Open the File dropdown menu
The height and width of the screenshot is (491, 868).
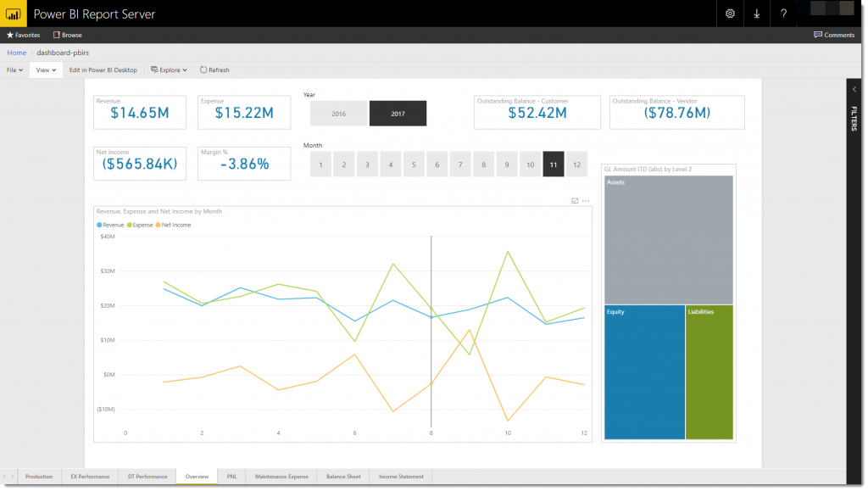point(14,70)
